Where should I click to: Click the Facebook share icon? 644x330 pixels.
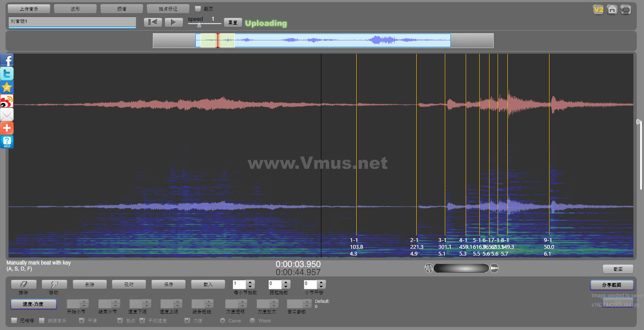tap(7, 60)
